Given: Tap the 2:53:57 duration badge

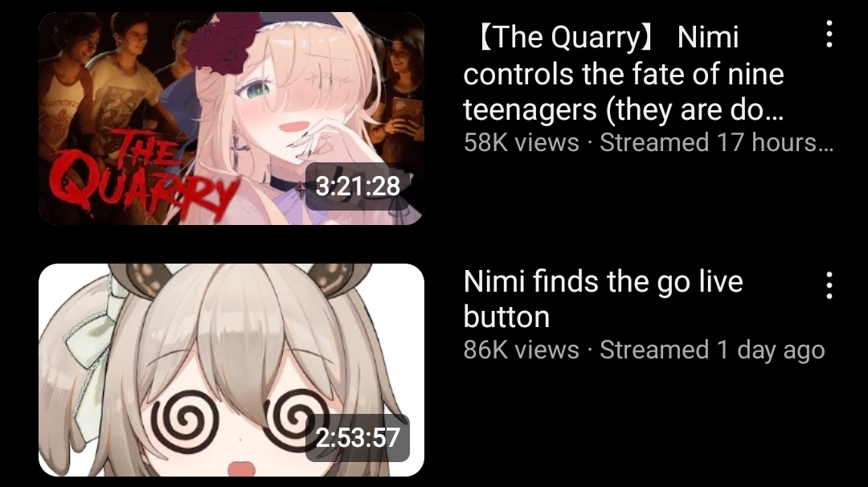Looking at the screenshot, I should click(358, 438).
